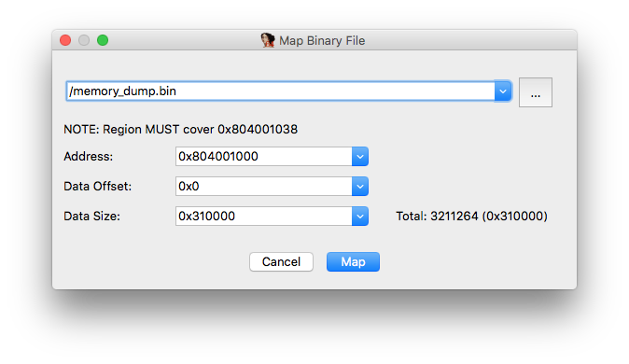Select the Data Size field showing 0x310000

264,217
